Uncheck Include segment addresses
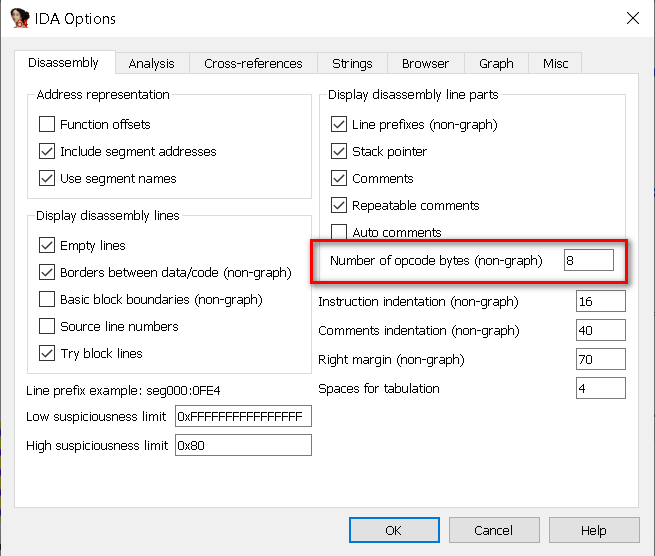 [x=47, y=152]
